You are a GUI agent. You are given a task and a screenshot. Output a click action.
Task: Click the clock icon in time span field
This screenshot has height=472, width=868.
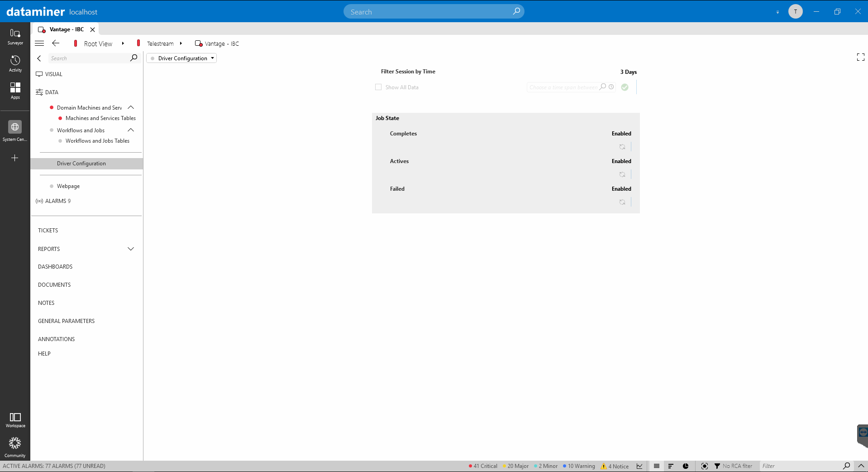(x=611, y=87)
